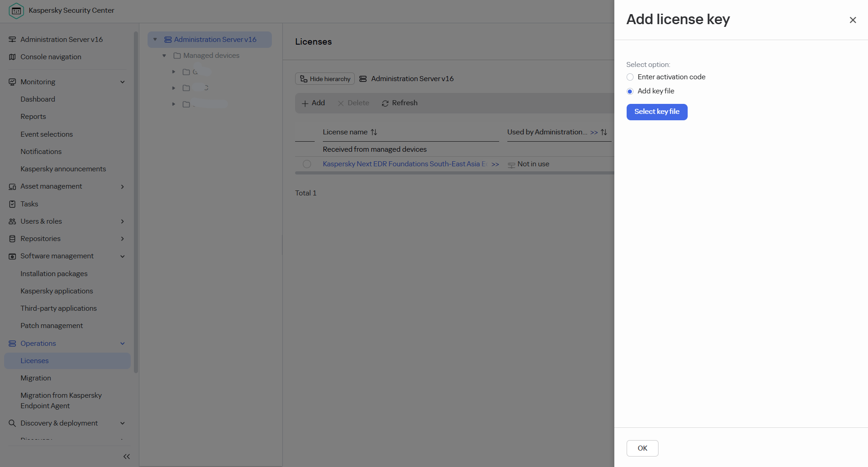Select the Add key file radio button
The image size is (868, 467).
(630, 91)
